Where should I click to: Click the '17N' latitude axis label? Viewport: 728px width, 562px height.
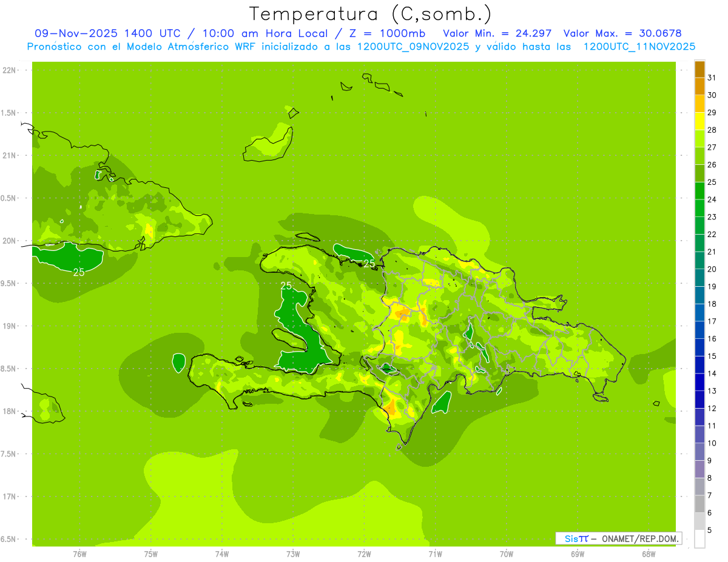[x=10, y=497]
